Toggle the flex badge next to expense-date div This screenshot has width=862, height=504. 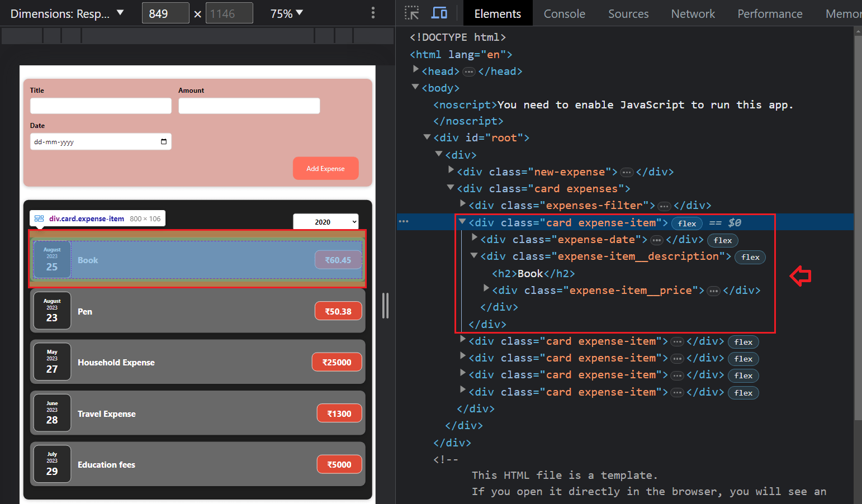[x=722, y=240]
